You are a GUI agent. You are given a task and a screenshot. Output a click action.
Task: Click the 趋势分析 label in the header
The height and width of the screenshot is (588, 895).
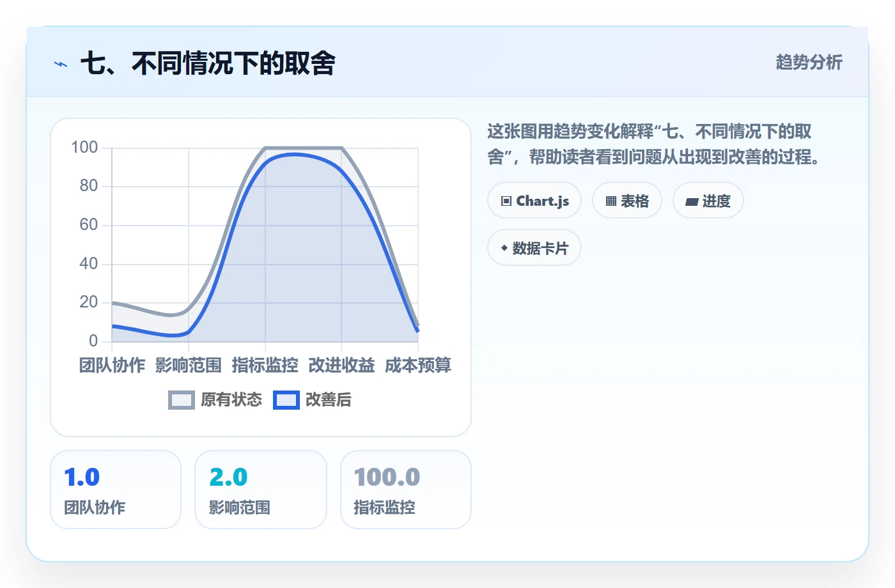(x=809, y=62)
